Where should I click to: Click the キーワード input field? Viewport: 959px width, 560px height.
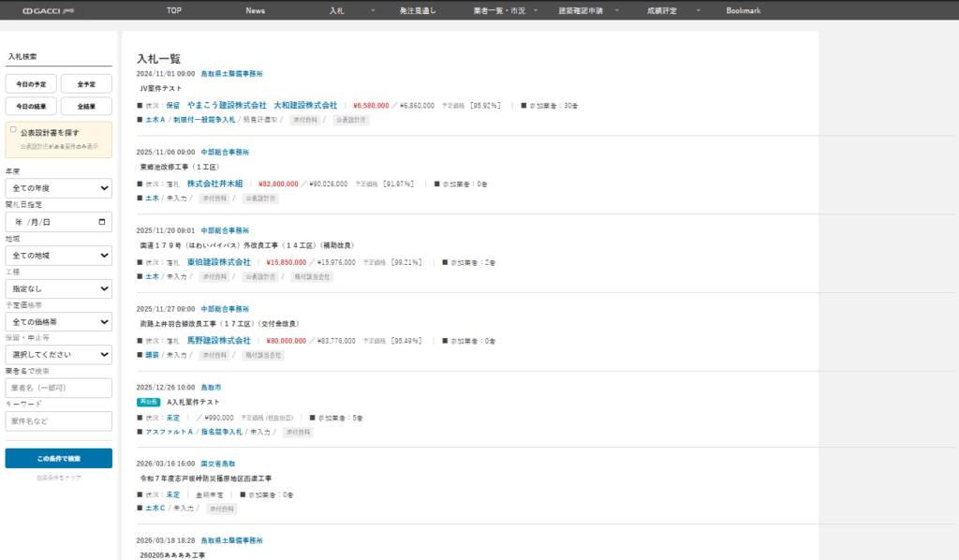(x=58, y=421)
